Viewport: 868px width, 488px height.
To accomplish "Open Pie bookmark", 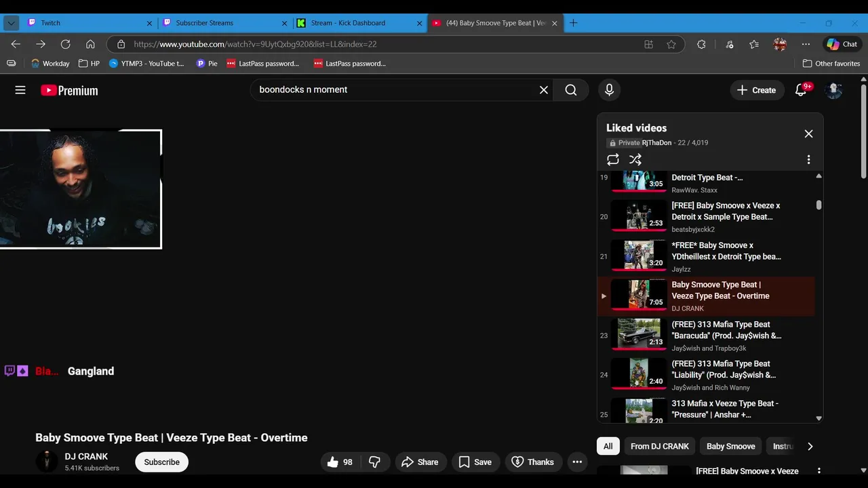I will [x=207, y=63].
